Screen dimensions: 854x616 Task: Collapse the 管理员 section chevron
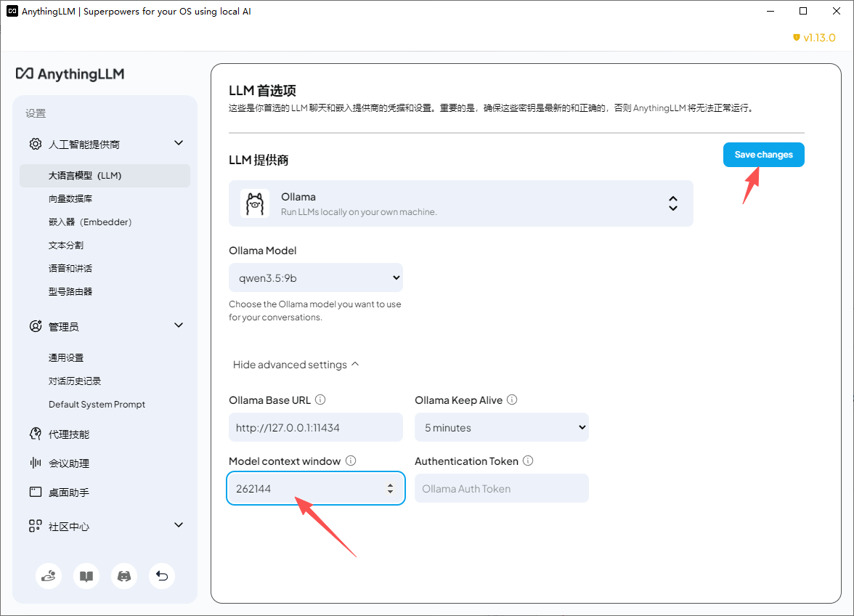point(179,325)
